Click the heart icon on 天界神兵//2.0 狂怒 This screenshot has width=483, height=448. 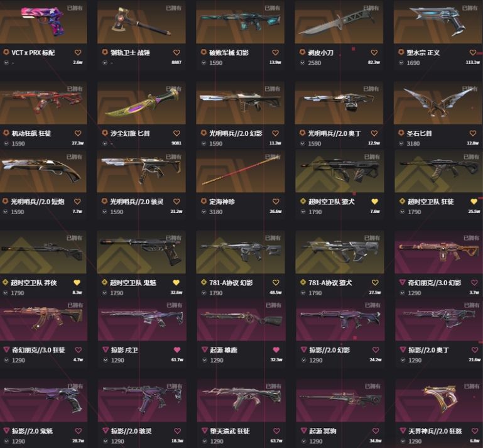(475, 431)
